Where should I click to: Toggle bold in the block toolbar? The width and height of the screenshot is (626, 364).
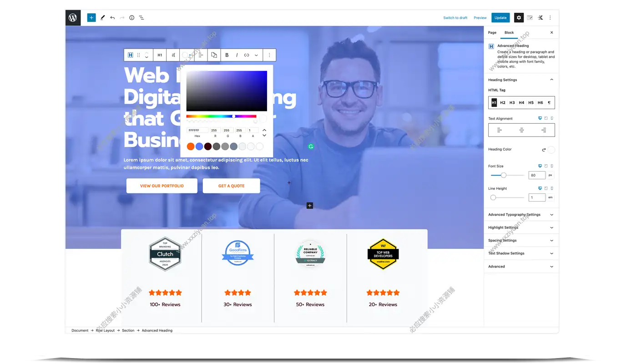click(x=227, y=55)
